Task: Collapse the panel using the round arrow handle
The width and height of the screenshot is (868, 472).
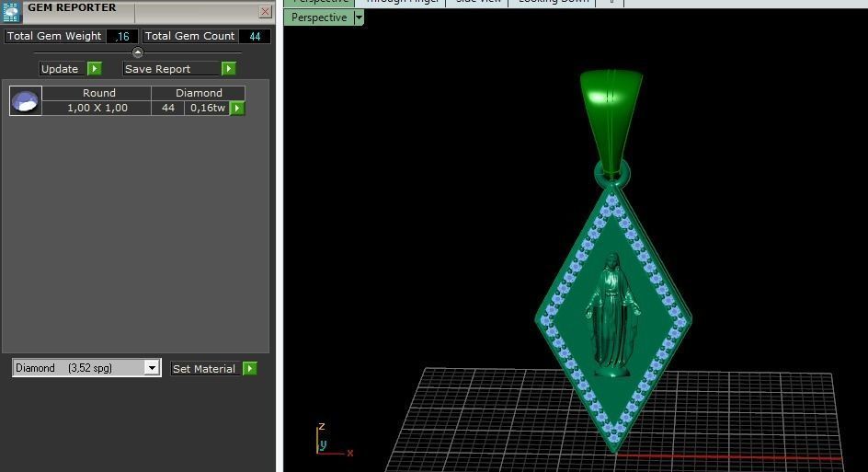Action: pyautogui.click(x=138, y=52)
